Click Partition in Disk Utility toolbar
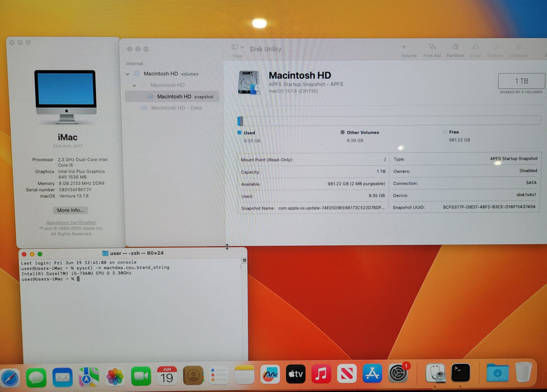This screenshot has height=392, width=547. point(455,50)
